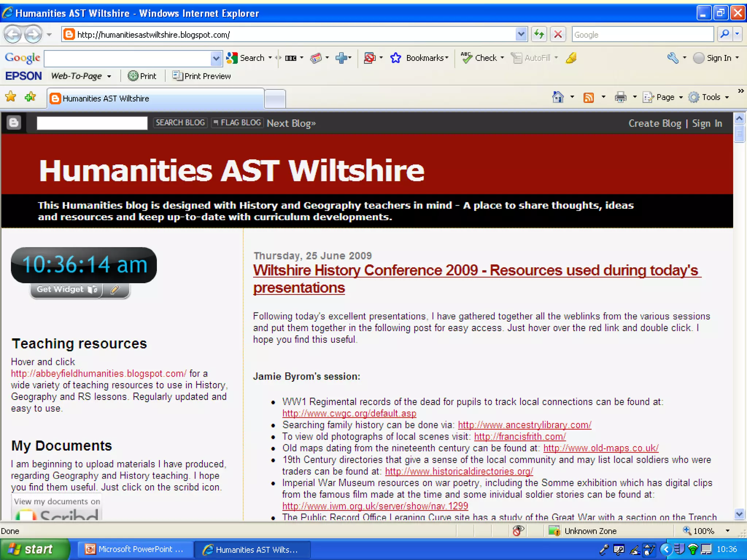Viewport: 747px width, 560px height.
Task: Toggle the popup blocker toolbar button
Action: click(x=369, y=58)
